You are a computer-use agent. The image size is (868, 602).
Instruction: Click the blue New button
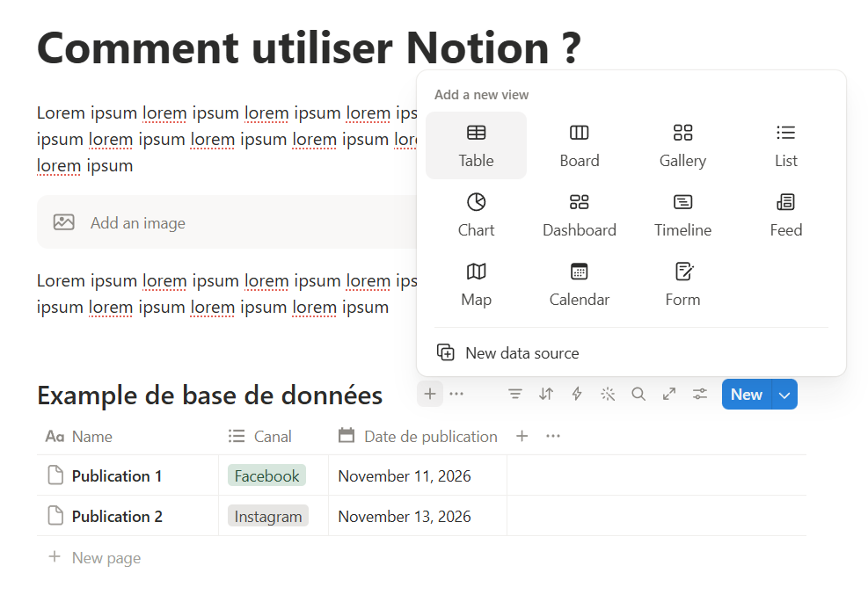point(747,394)
